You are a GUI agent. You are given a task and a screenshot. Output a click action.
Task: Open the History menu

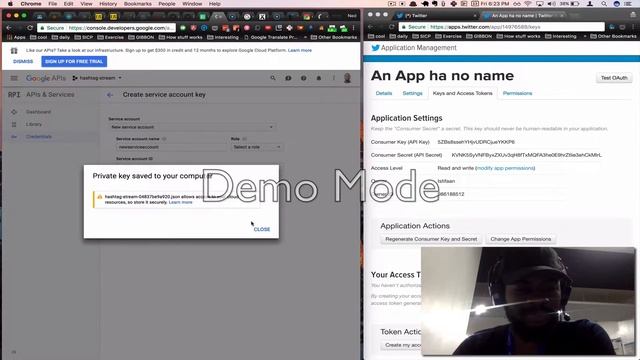pos(108,4)
